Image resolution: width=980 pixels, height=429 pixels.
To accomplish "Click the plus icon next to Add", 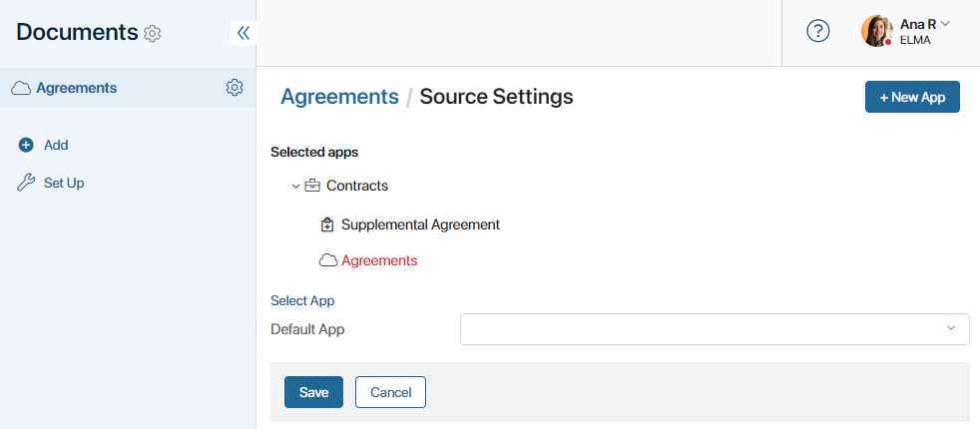I will (26, 145).
